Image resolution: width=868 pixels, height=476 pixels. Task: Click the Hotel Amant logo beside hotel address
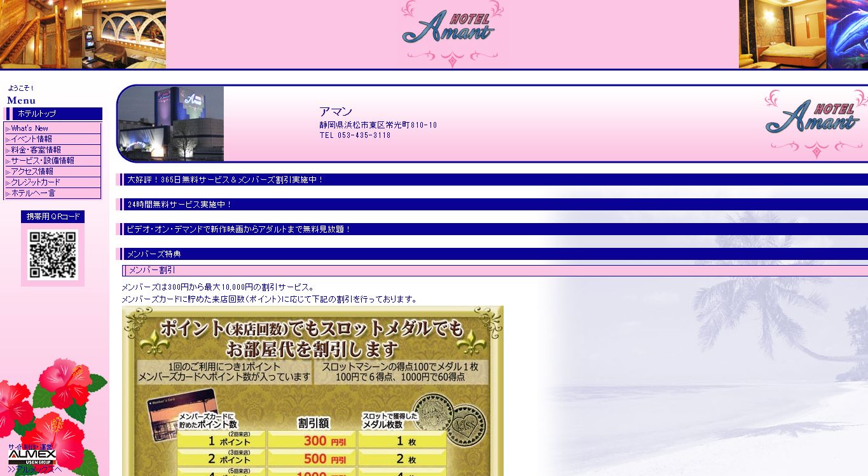tap(816, 124)
